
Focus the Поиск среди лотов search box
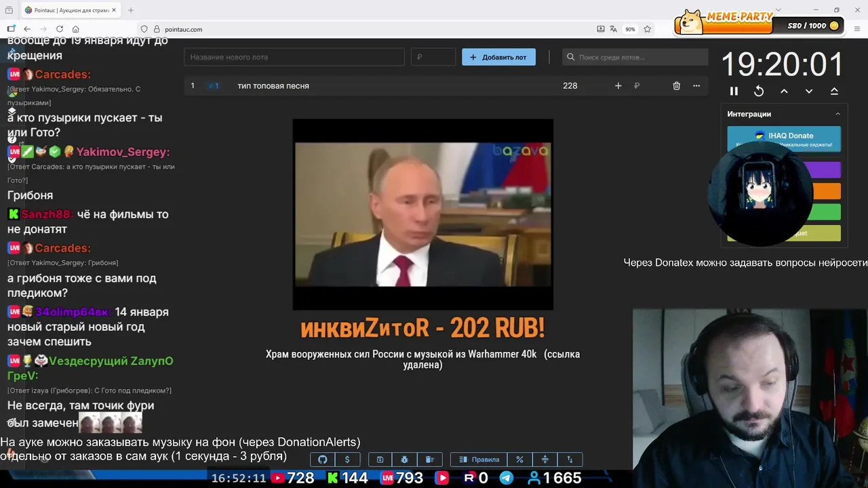[x=635, y=57]
